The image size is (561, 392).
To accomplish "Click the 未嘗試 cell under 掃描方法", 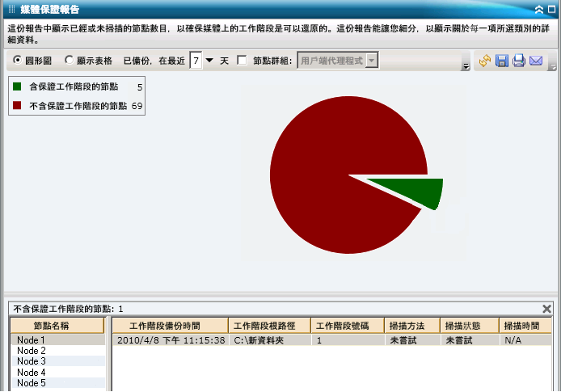I will click(412, 340).
